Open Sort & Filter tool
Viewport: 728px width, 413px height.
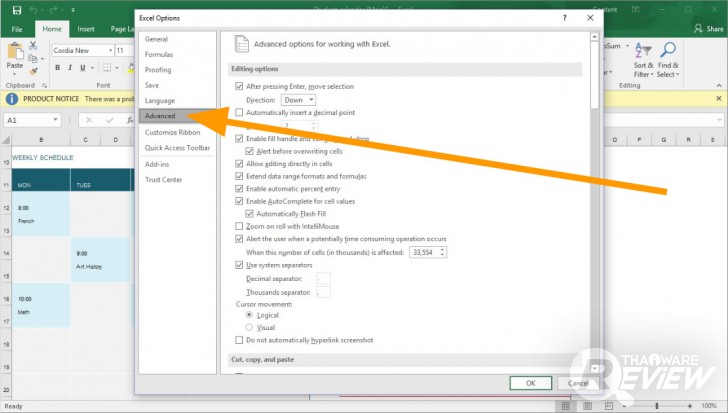644,60
